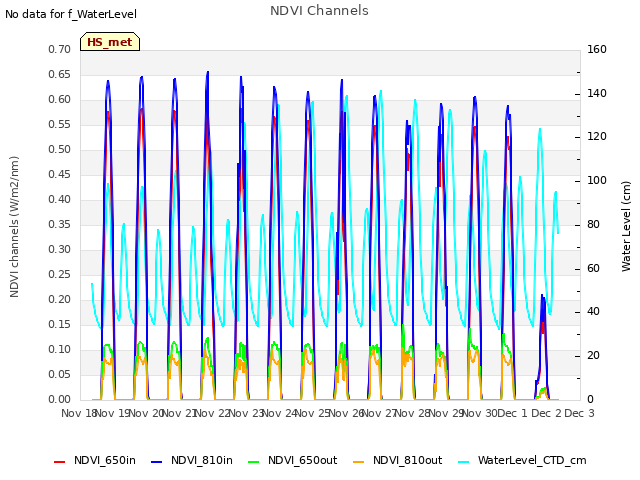This screenshot has width=640, height=480.
Task: Click the NDVI_810out legend label
Action: [407, 460]
